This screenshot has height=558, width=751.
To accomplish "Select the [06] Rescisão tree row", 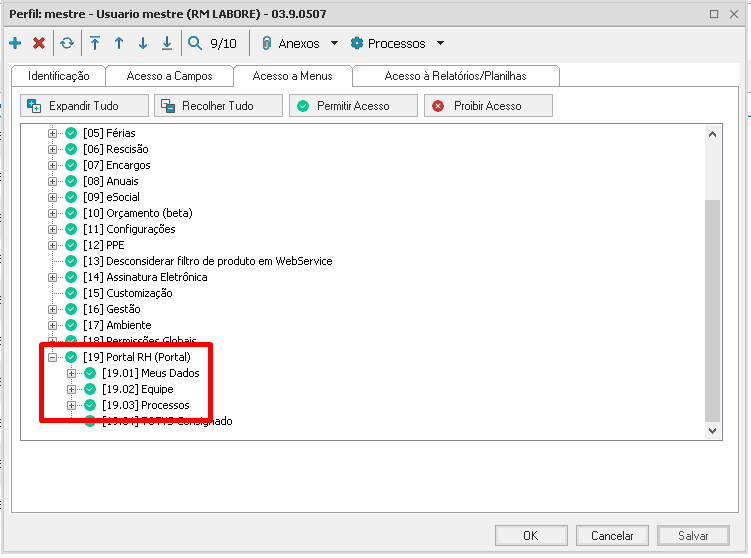I will [116, 149].
